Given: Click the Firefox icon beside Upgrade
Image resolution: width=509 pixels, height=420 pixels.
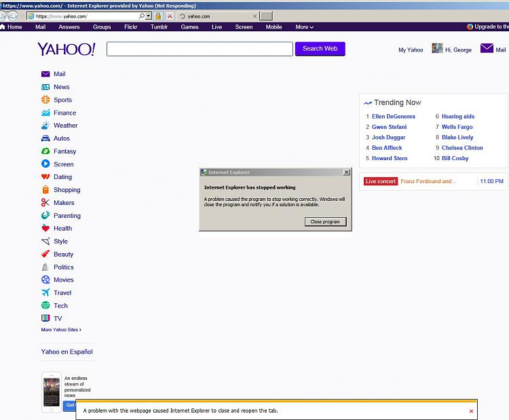Looking at the screenshot, I should point(470,26).
